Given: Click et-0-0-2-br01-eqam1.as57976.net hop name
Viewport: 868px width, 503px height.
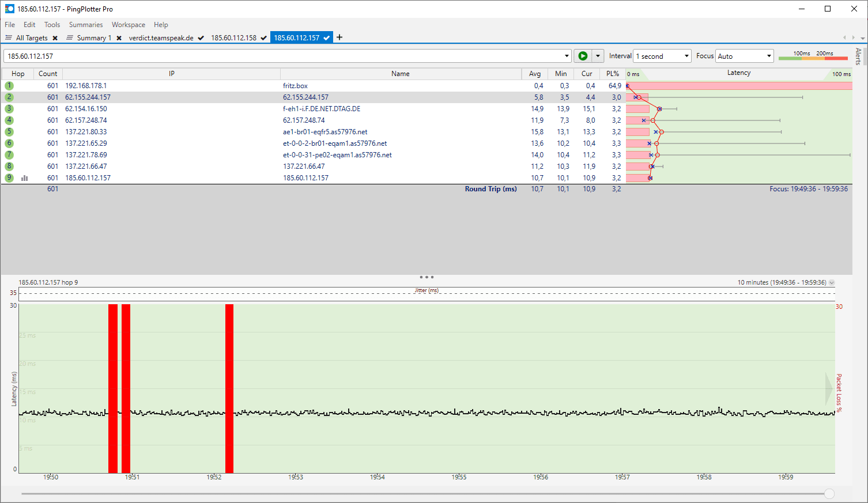Looking at the screenshot, I should click(335, 143).
